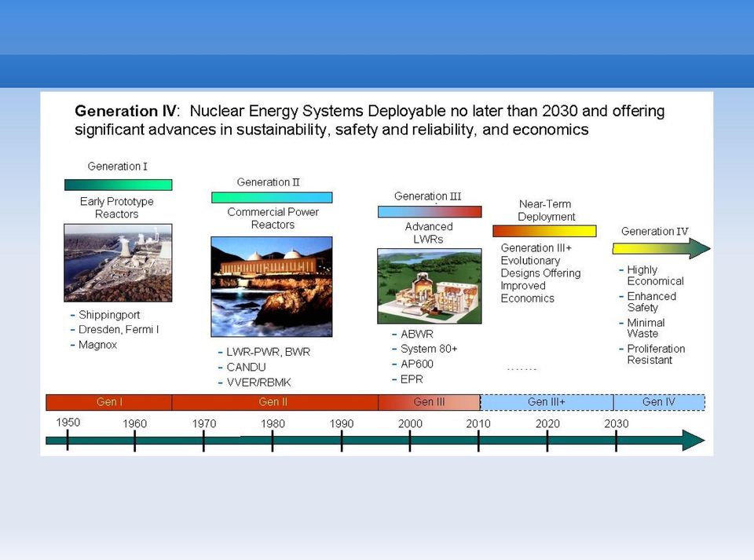Select the 'Near-Term Deployment' heading

point(546,210)
